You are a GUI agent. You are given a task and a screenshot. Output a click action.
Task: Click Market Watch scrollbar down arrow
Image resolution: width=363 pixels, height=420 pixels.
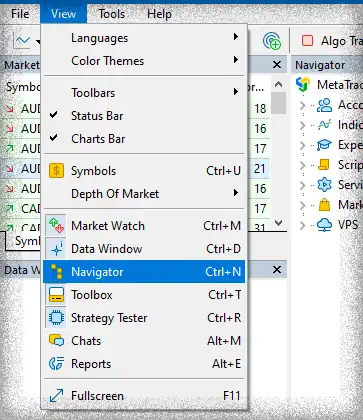278,222
